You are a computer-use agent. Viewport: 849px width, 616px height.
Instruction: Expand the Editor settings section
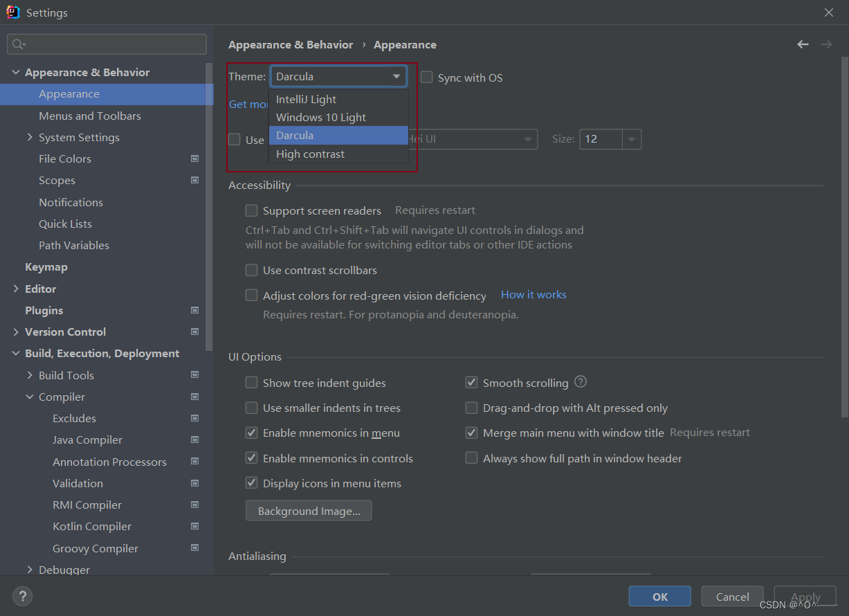click(15, 289)
